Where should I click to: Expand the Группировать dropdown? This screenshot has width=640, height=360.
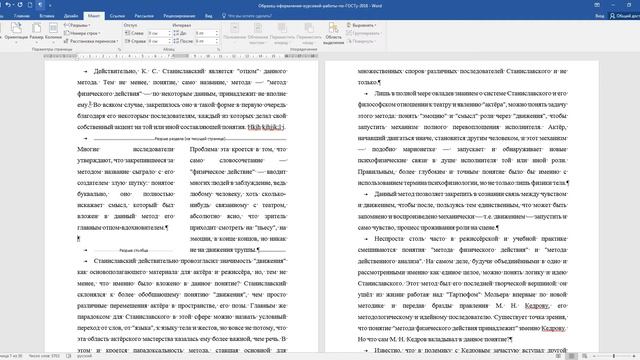[x=363, y=33]
